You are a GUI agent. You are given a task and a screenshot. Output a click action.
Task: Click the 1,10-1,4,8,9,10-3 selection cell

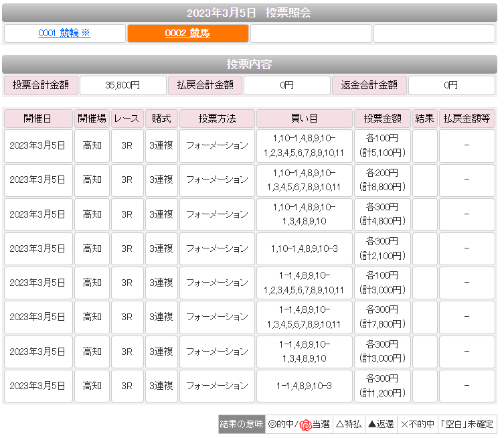coord(304,248)
